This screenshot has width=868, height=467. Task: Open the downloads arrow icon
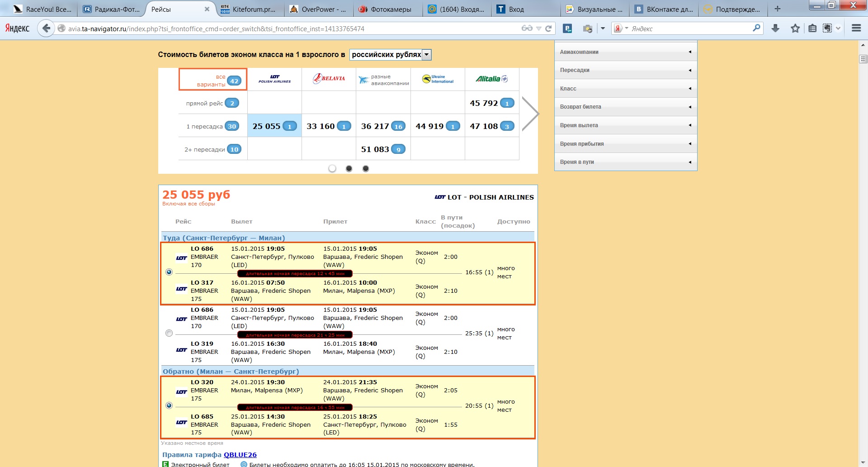[775, 28]
